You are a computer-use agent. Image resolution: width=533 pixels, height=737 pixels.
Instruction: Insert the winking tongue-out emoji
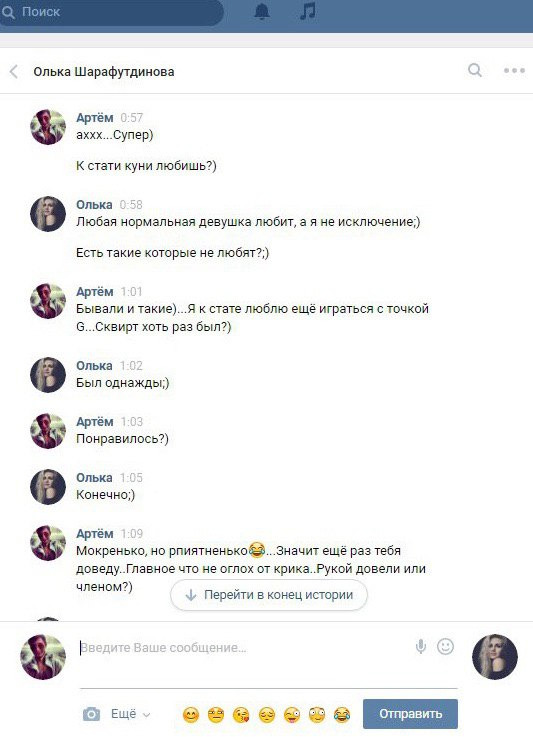click(292, 715)
